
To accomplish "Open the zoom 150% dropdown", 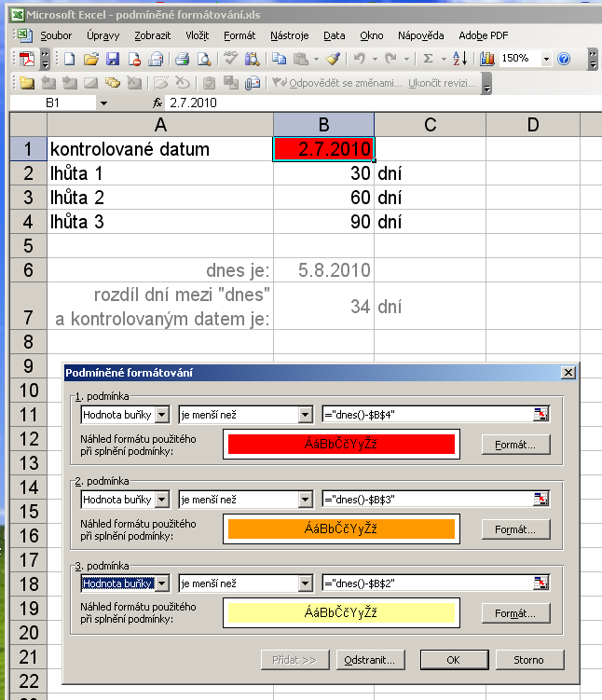I will point(547,59).
